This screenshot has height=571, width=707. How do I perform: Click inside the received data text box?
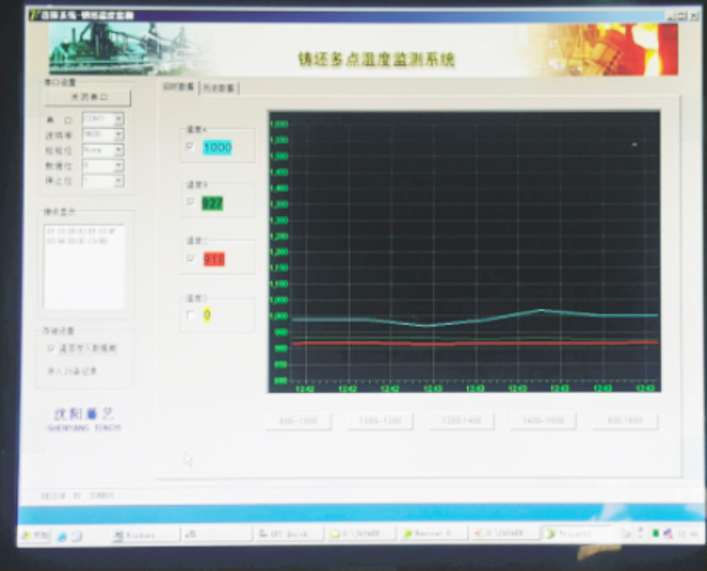(x=84, y=265)
